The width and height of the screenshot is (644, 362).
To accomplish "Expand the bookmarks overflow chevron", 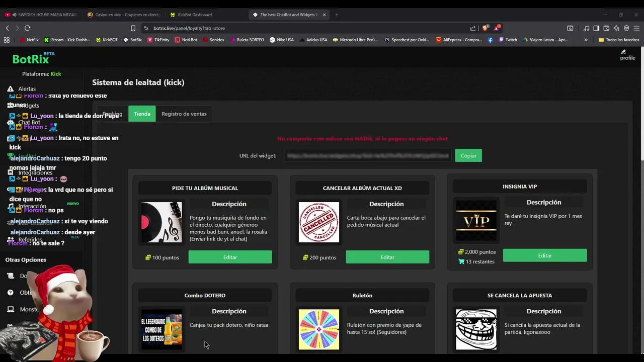I will 586,40.
